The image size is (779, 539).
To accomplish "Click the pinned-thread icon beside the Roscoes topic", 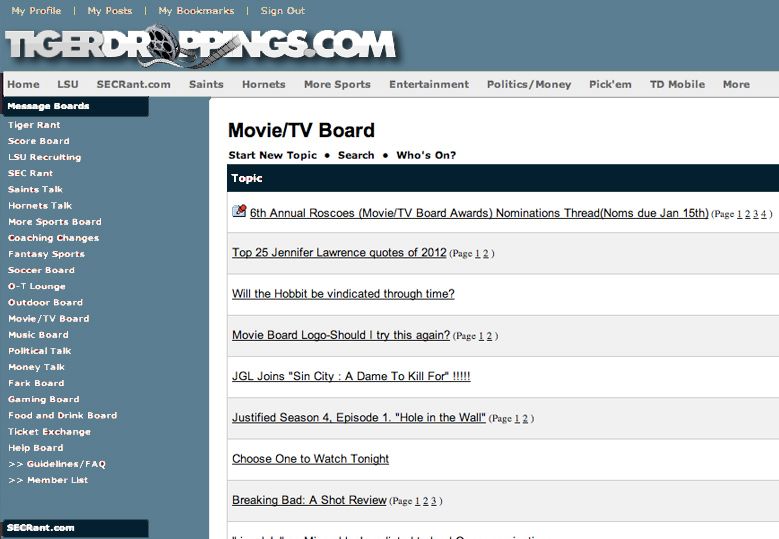I will click(239, 211).
